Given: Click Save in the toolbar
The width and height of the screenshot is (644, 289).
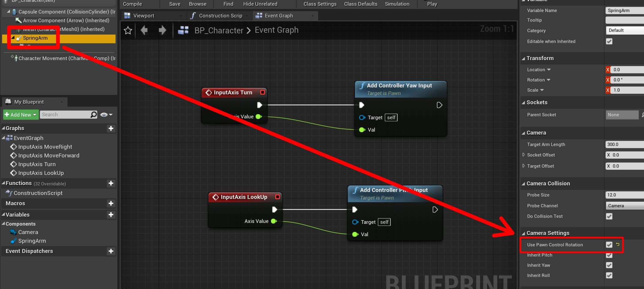Looking at the screenshot, I should pyautogui.click(x=175, y=4).
